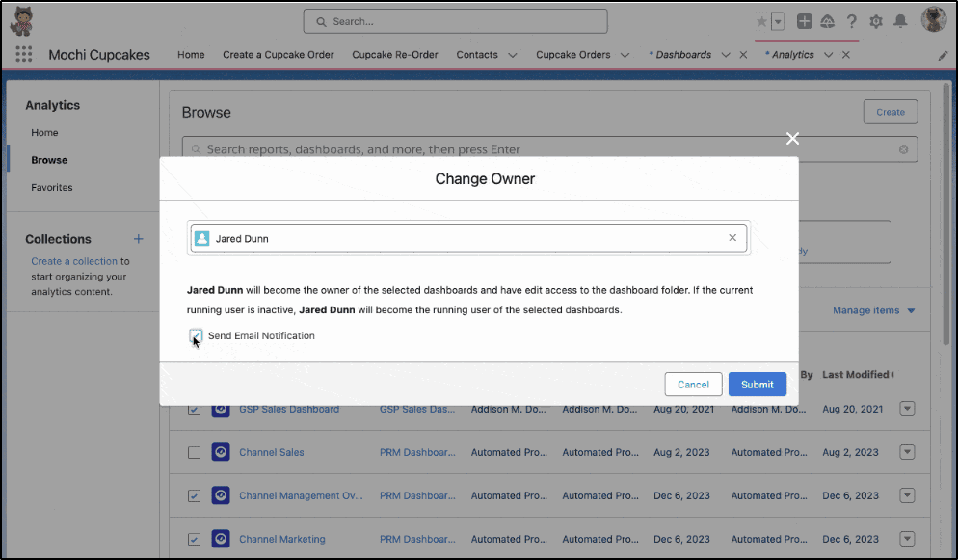Open the Manage items dropdown
The width and height of the screenshot is (958, 560).
pos(874,310)
